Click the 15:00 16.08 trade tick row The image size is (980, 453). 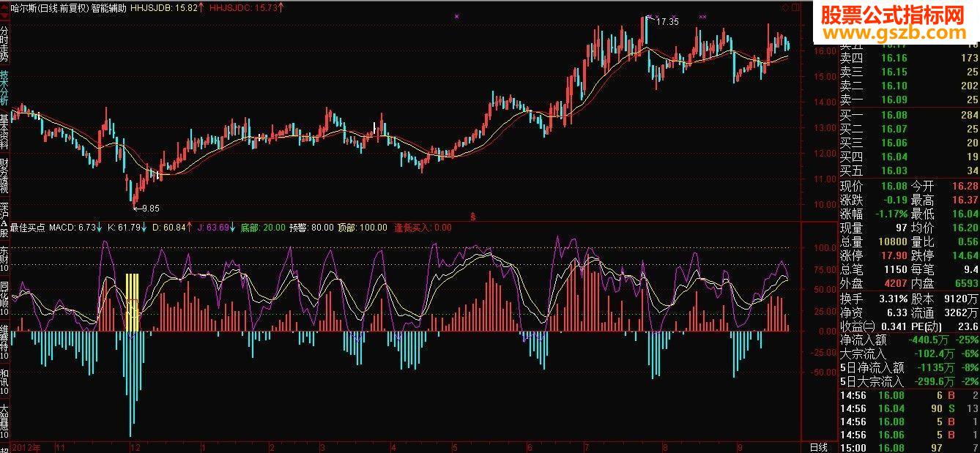click(x=909, y=448)
